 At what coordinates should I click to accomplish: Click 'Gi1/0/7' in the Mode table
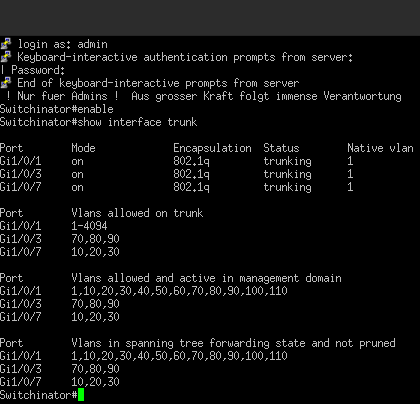point(21,187)
